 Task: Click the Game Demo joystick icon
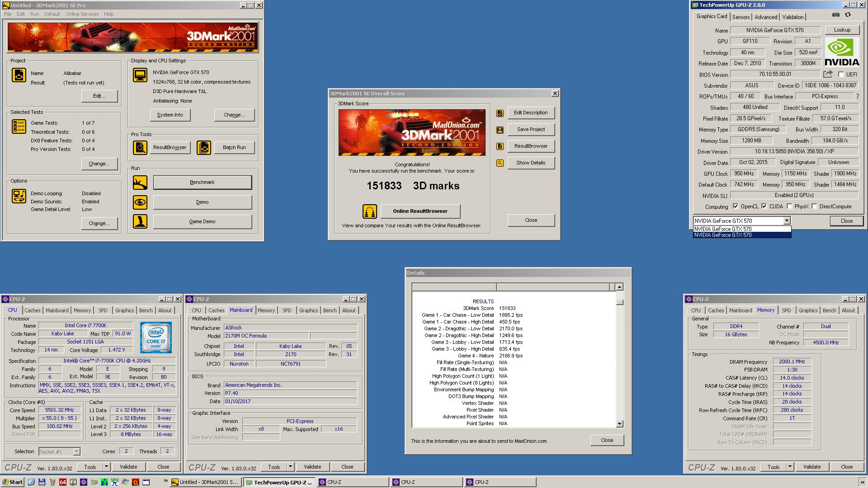140,221
